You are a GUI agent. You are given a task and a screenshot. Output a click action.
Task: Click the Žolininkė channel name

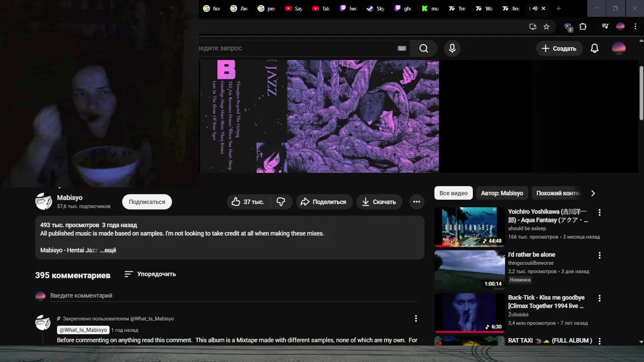pos(518,315)
